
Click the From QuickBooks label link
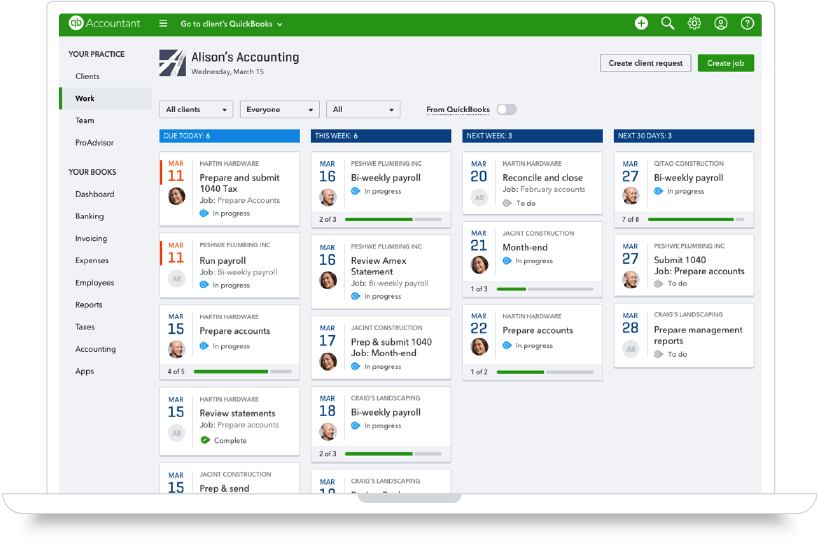458,109
